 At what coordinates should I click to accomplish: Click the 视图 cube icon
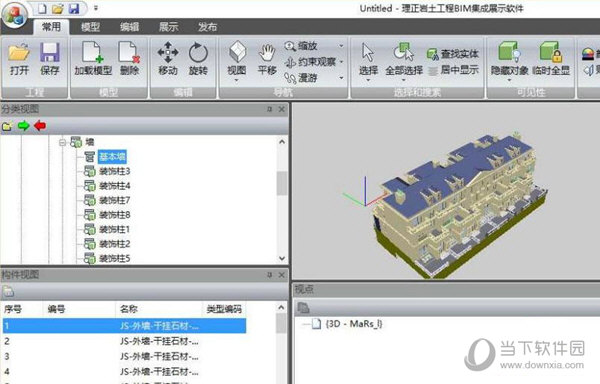(x=237, y=52)
